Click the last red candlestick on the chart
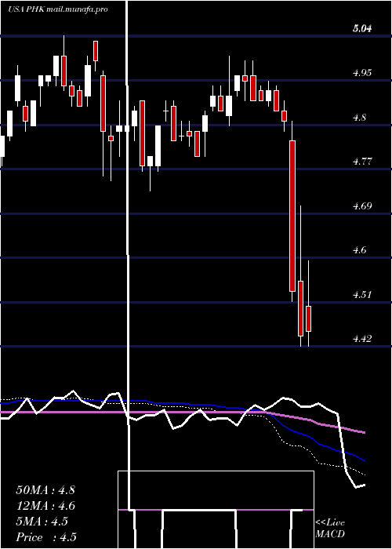 [308, 318]
